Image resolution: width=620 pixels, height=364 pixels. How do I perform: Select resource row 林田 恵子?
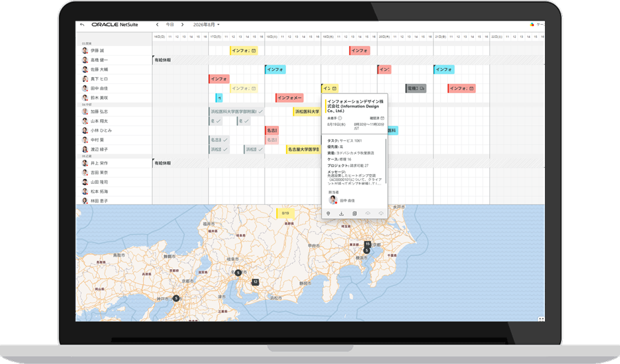[x=114, y=200]
